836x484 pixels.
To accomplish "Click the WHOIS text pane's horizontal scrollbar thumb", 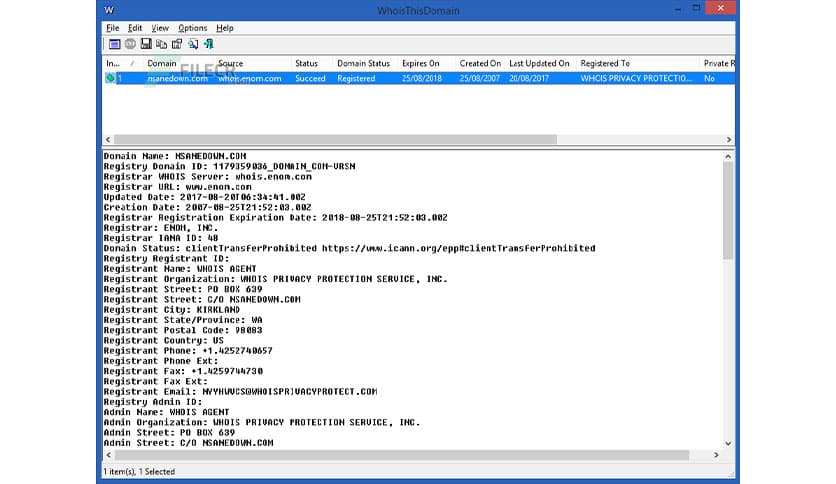I will (401, 455).
